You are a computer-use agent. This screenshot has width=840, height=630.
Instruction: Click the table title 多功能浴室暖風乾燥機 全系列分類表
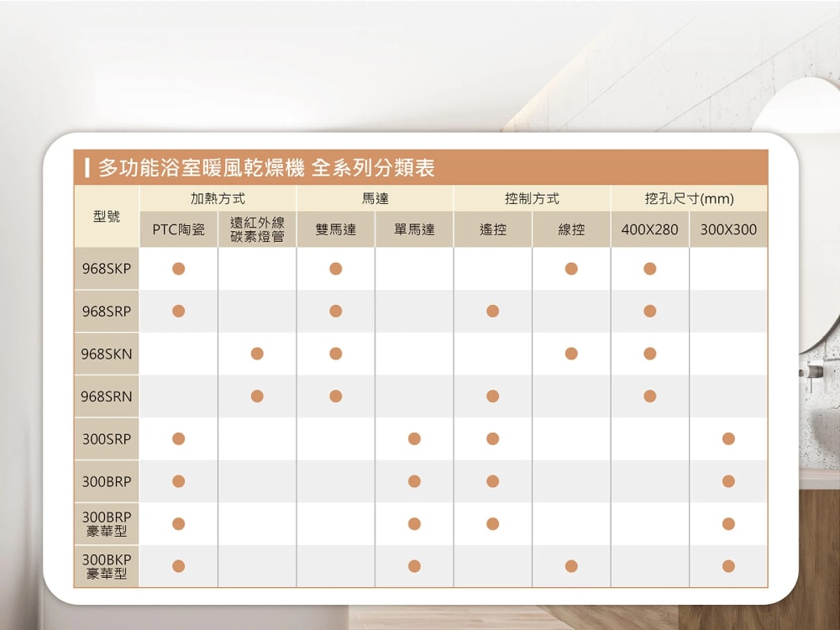click(266, 168)
